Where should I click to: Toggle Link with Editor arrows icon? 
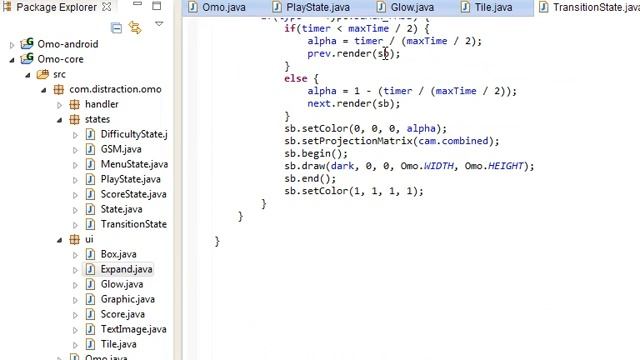[135, 28]
